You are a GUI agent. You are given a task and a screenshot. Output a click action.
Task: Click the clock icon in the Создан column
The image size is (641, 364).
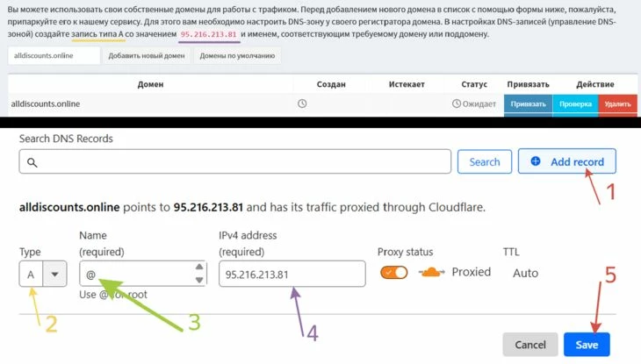click(x=302, y=103)
